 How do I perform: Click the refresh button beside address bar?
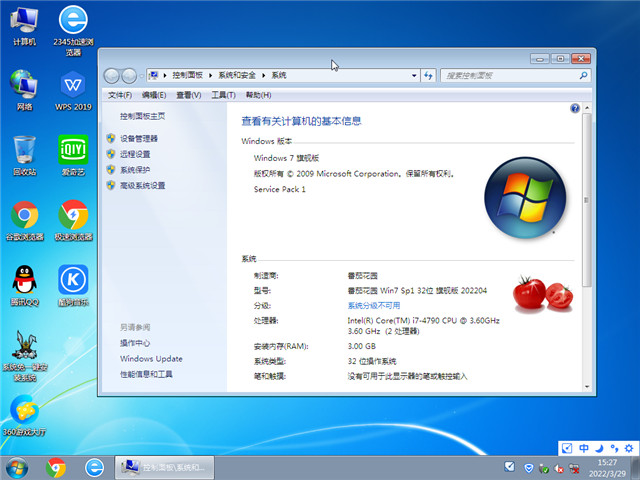pos(428,76)
